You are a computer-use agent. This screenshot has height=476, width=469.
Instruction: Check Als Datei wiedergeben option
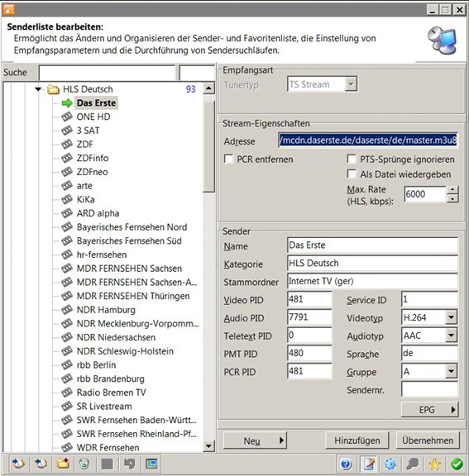pyautogui.click(x=352, y=174)
